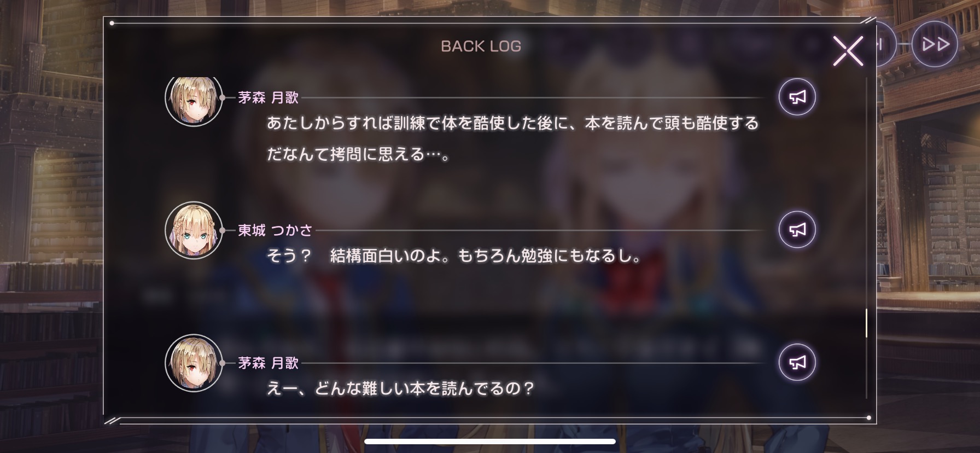Select dialogue line そう？結構面白いのよ
This screenshot has width=980, height=453.
click(453, 256)
